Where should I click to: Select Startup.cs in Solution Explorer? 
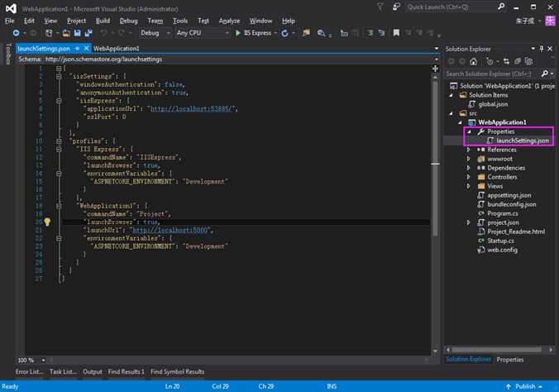click(500, 241)
